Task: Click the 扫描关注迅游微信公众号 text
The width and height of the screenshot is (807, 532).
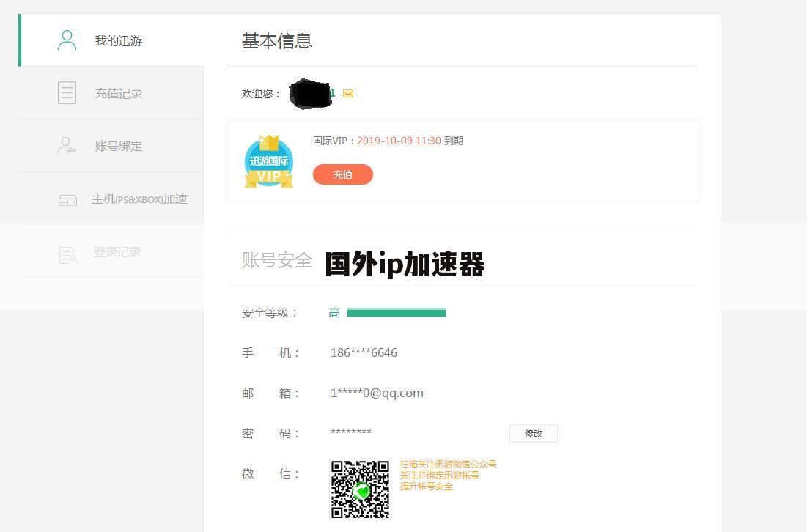Action: coord(449,464)
